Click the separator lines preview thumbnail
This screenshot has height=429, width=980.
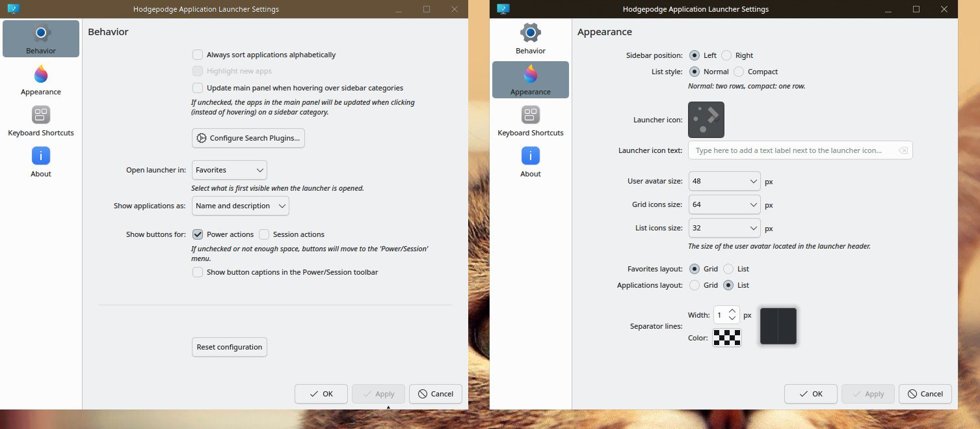[778, 326]
